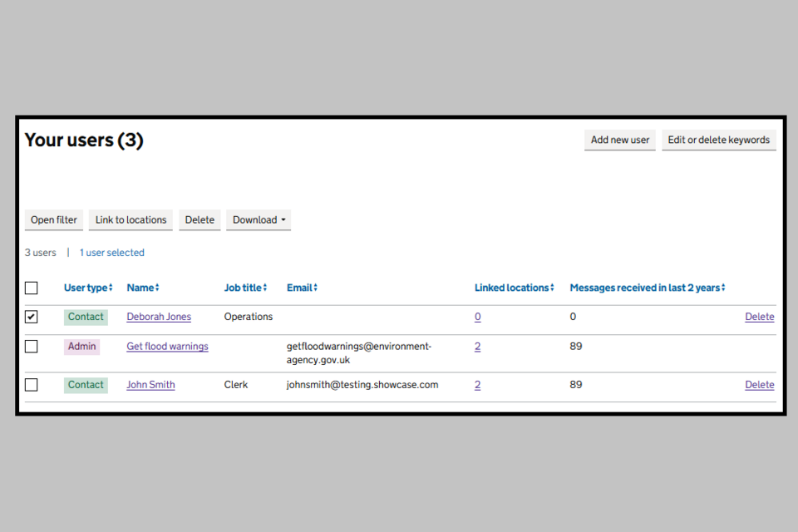Screen dimensions: 798x532
Task: Open Edit or delete keywords
Action: pyautogui.click(x=718, y=140)
